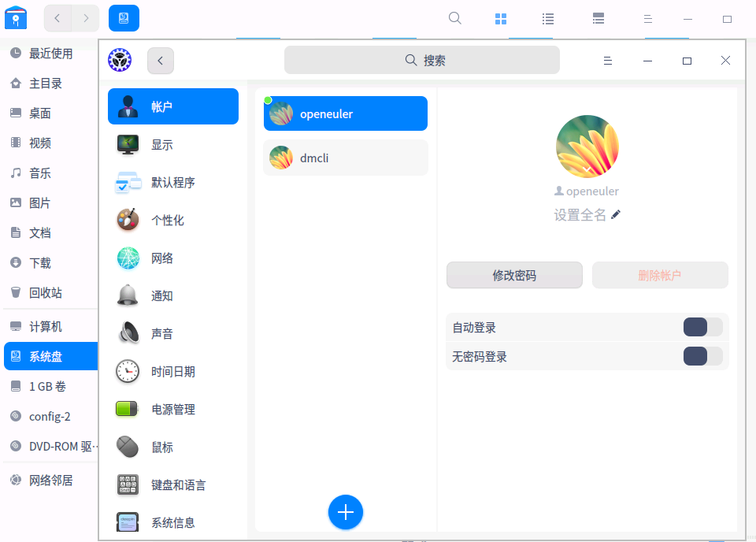Click the search magnifier in file manager toolbar
This screenshot has width=756, height=542.
tap(454, 18)
